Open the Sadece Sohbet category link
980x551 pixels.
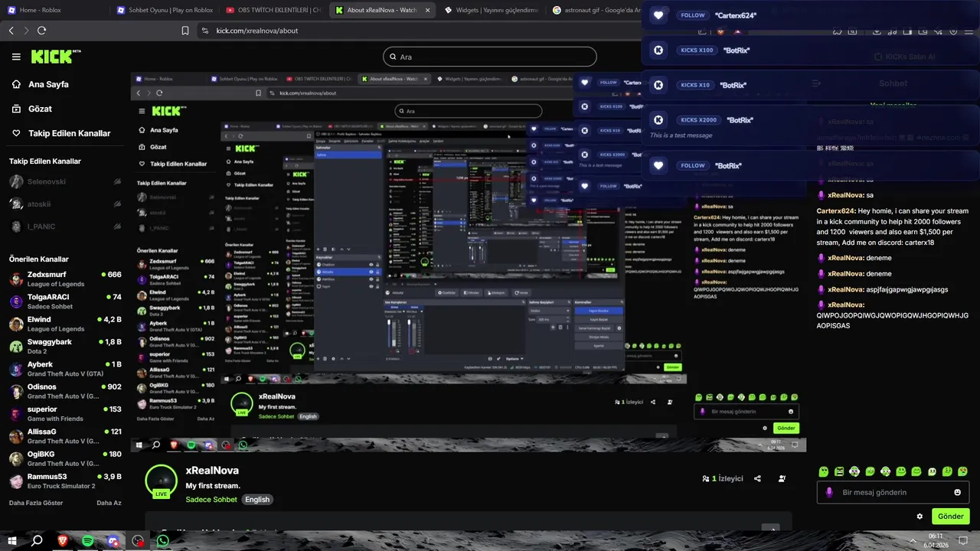211,500
